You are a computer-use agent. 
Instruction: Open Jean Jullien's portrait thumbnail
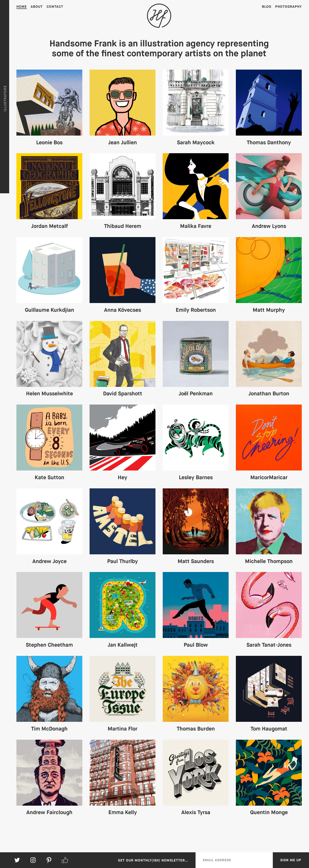123,102
